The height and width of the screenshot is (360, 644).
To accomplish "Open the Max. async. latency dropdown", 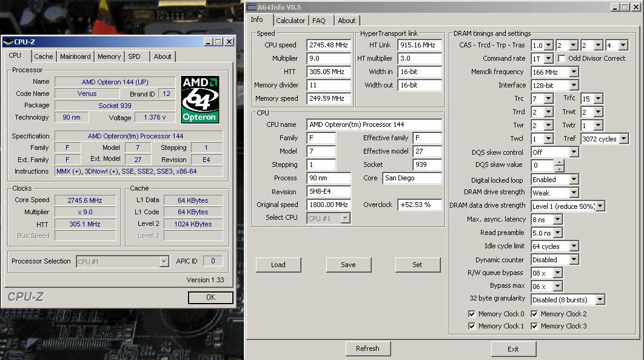I will [557, 219].
